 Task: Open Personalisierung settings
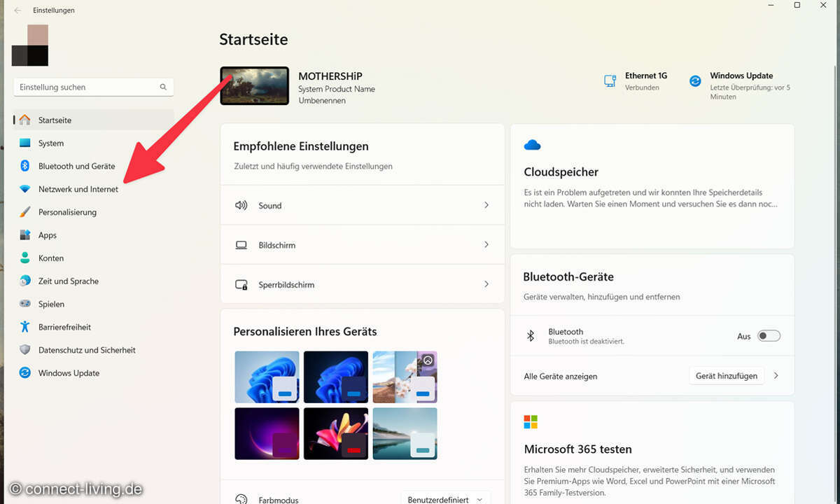coord(94,211)
